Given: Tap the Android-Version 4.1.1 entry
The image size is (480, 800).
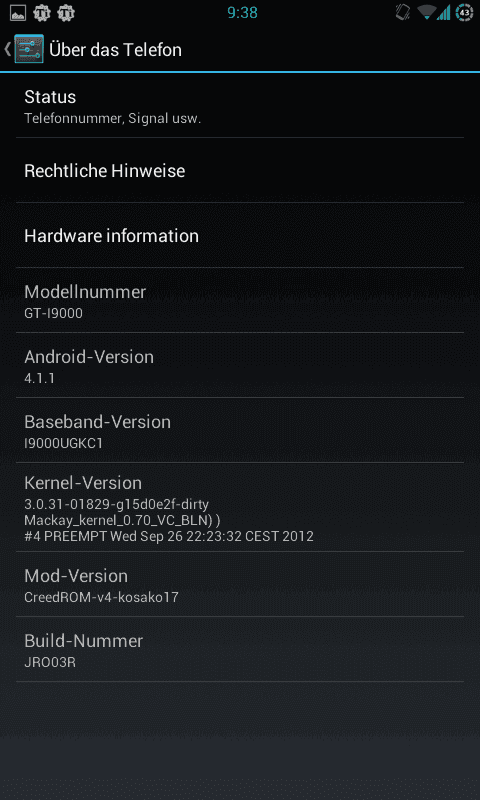Looking at the screenshot, I should 240,366.
